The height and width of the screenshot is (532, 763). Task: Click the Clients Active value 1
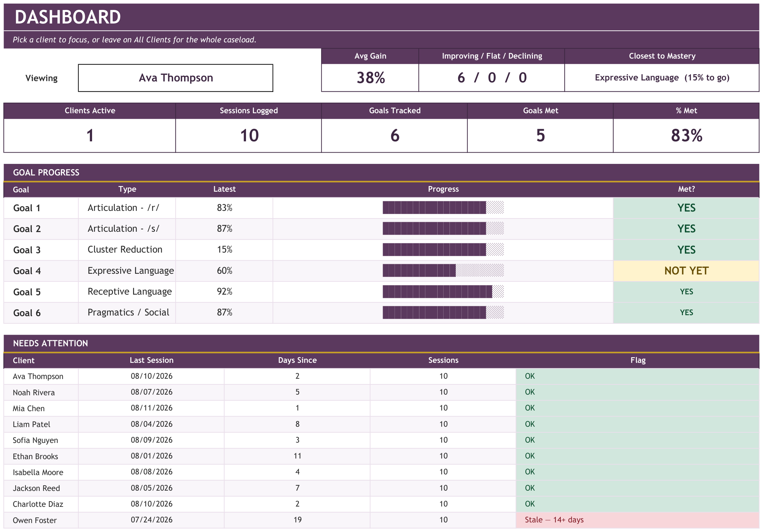90,136
